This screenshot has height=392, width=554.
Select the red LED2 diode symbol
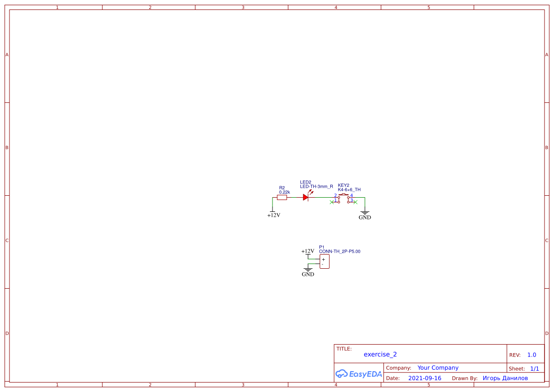coord(306,197)
